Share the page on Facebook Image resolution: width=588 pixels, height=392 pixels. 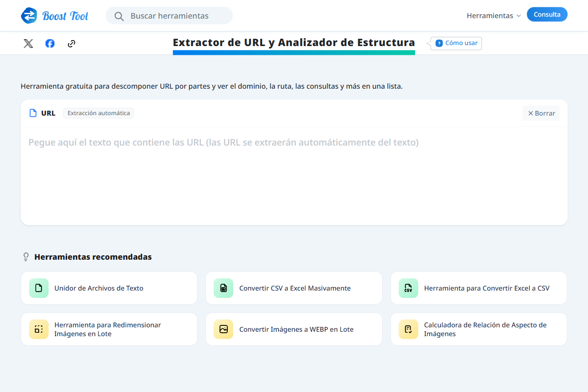coord(50,44)
